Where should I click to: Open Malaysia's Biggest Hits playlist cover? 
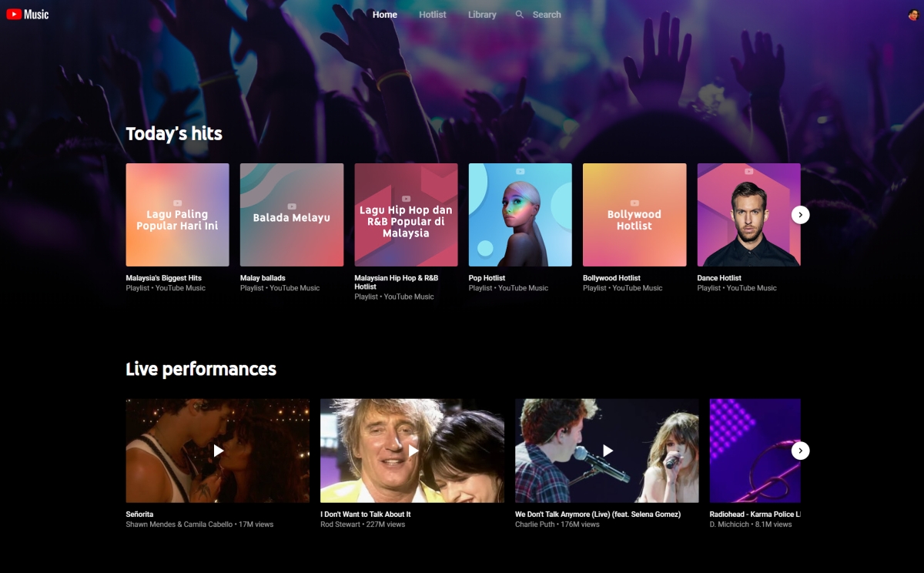click(177, 215)
